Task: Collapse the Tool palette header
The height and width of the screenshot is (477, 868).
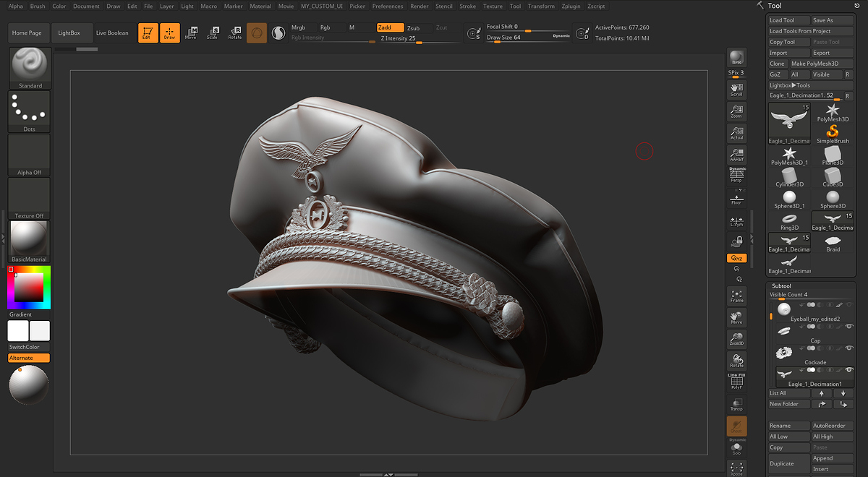Action: click(775, 6)
